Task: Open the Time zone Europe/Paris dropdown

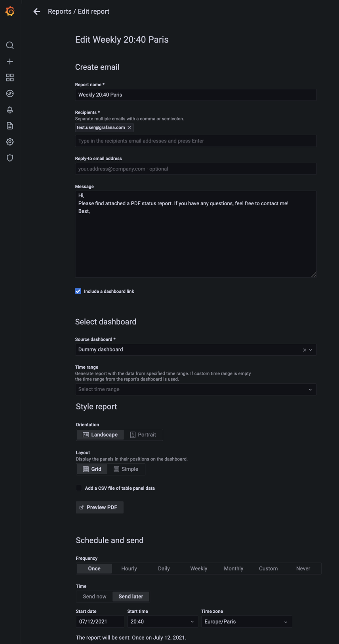Action: click(246, 622)
